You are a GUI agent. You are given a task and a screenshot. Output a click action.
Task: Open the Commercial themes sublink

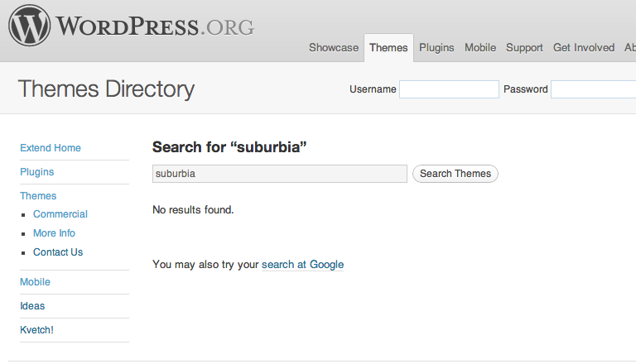[x=60, y=214]
